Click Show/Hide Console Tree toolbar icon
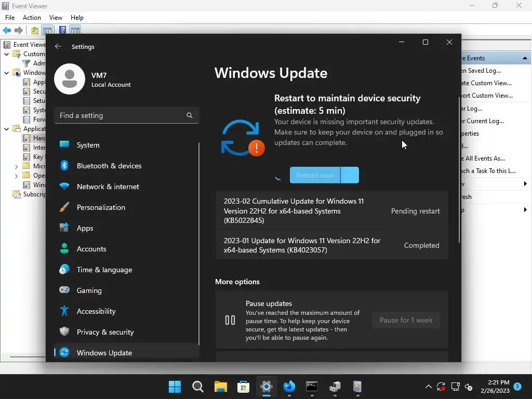This screenshot has height=399, width=532. pos(47,30)
